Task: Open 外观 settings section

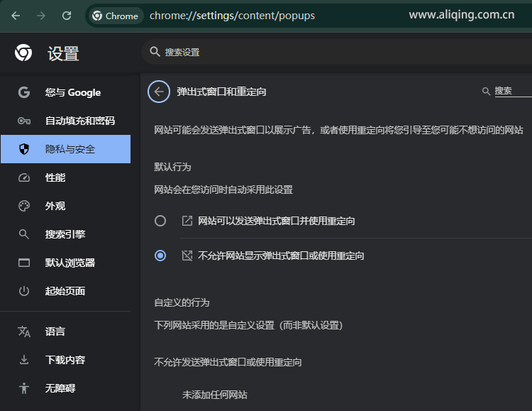Action: pos(66,206)
